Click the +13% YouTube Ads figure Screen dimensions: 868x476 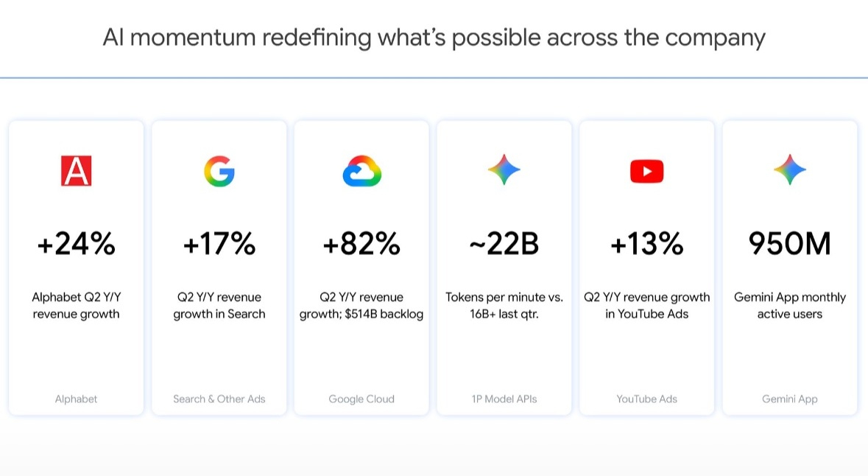646,243
